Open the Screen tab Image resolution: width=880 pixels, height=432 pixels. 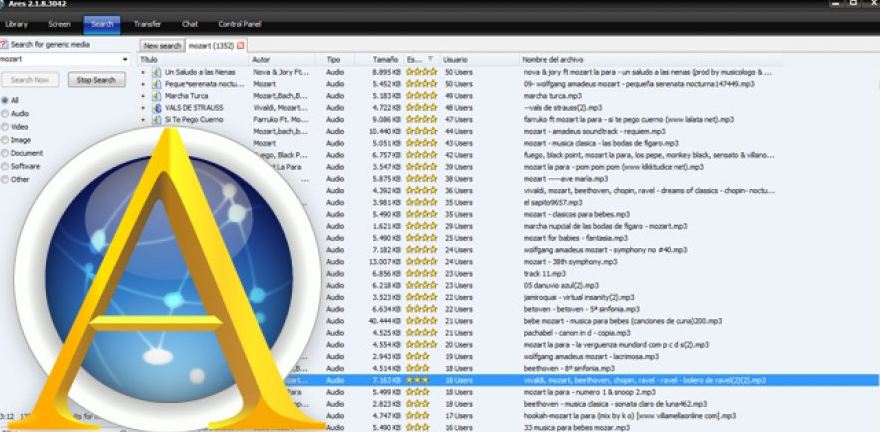59,25
